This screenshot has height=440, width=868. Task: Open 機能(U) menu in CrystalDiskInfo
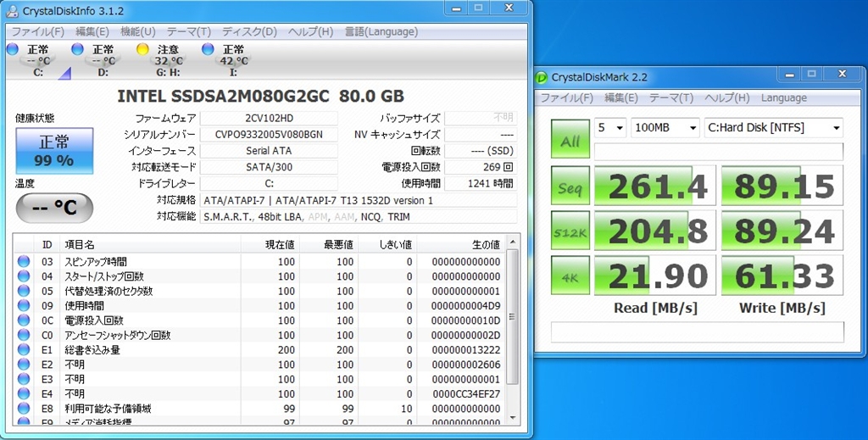[138, 31]
